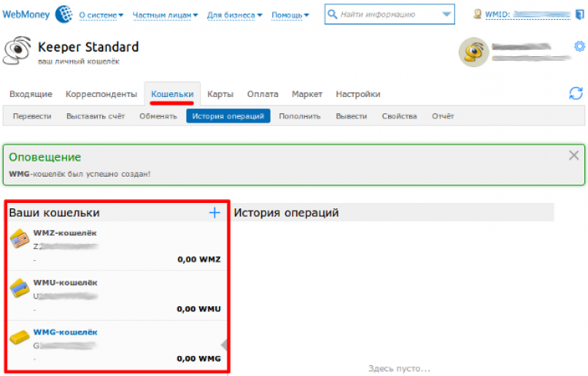Viewport: 588px width, 376px height.
Task: Open the user avatar ant picture
Action: [x=473, y=52]
